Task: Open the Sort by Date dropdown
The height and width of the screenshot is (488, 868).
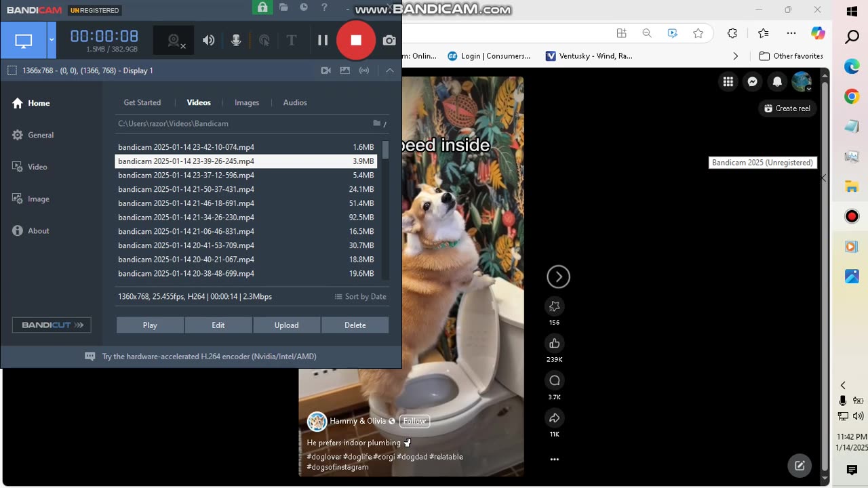Action: tap(360, 296)
